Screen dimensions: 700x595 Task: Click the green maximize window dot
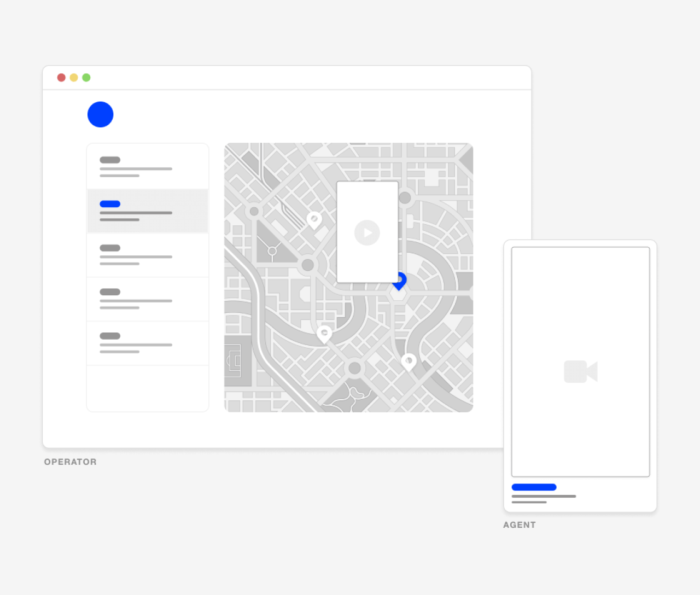click(x=86, y=78)
